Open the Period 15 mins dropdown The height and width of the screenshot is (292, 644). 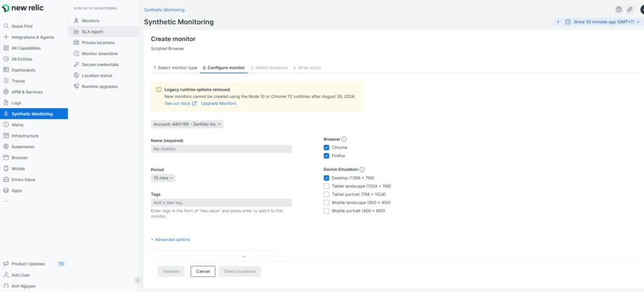tap(163, 178)
